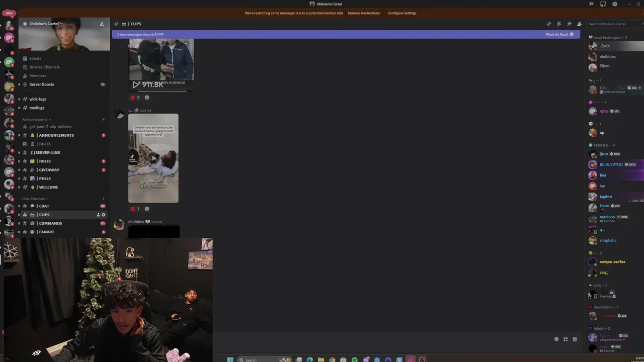Open emoji picker in message bar

point(556,339)
